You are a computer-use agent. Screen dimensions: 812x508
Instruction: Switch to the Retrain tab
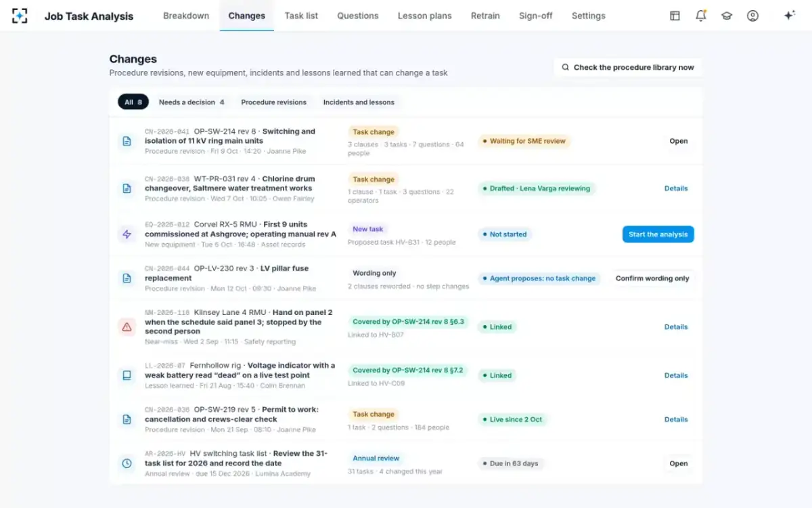(485, 16)
